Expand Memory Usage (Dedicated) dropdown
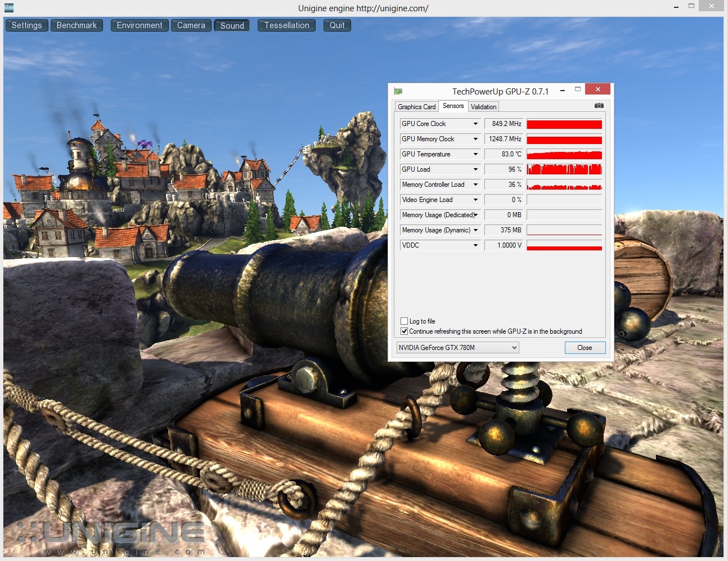This screenshot has width=728, height=561. (x=475, y=215)
